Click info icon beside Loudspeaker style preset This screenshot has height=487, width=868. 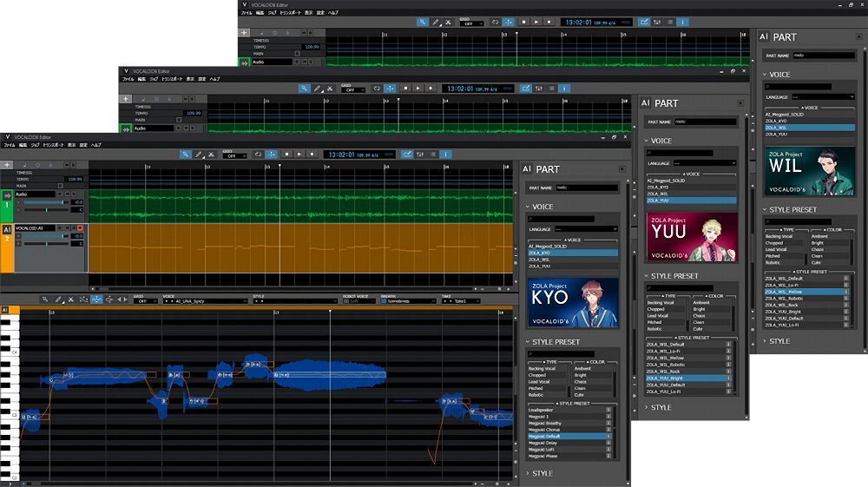[x=608, y=410]
